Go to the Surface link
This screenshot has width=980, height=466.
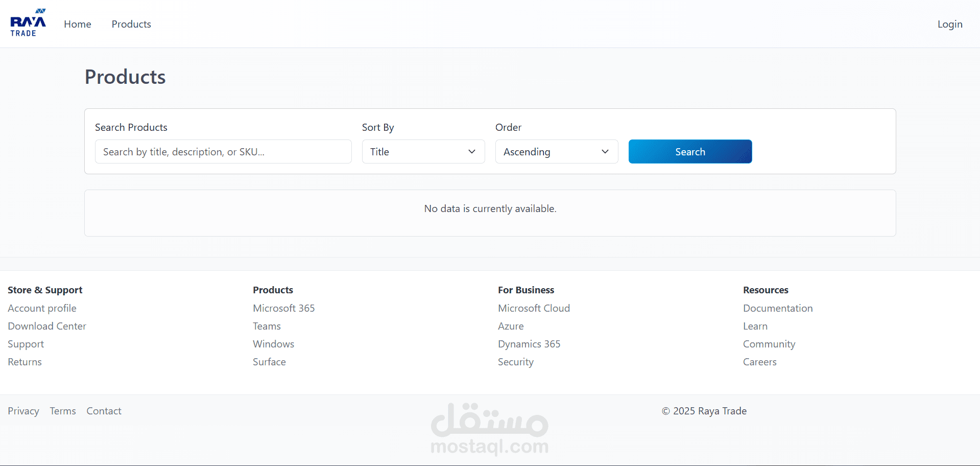tap(269, 362)
